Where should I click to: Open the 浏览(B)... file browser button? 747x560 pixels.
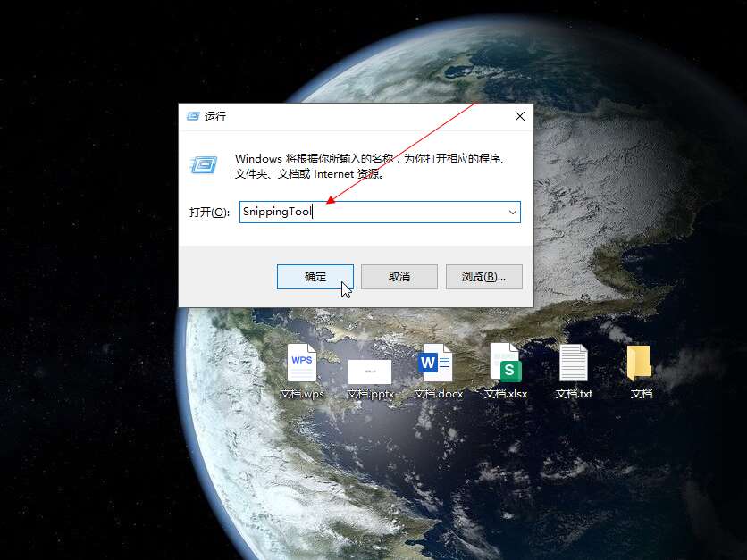484,277
